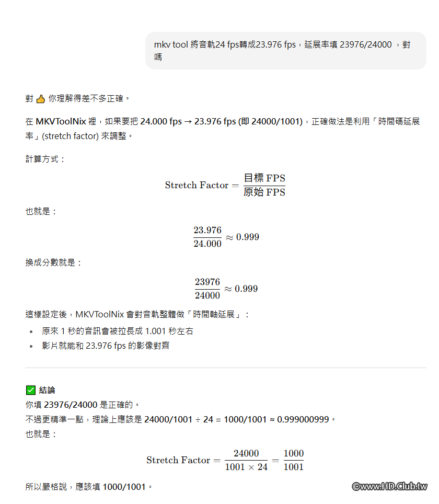Click the line beginning 這樣設定後

tap(138, 314)
